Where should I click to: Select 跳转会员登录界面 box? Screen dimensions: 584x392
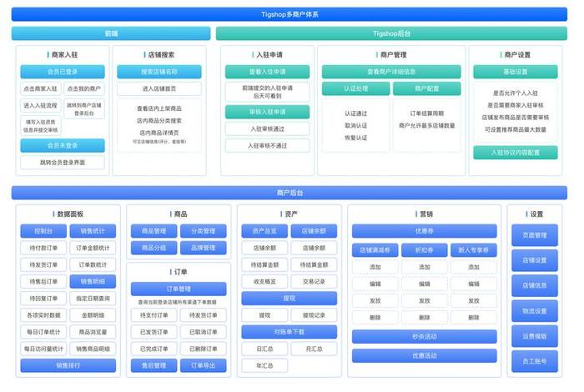pyautogui.click(x=63, y=163)
